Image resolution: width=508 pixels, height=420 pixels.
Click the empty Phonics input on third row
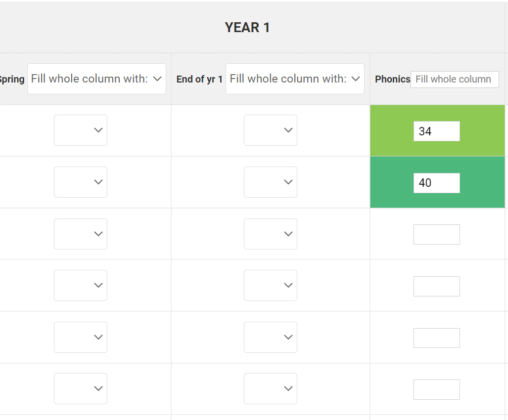436,234
